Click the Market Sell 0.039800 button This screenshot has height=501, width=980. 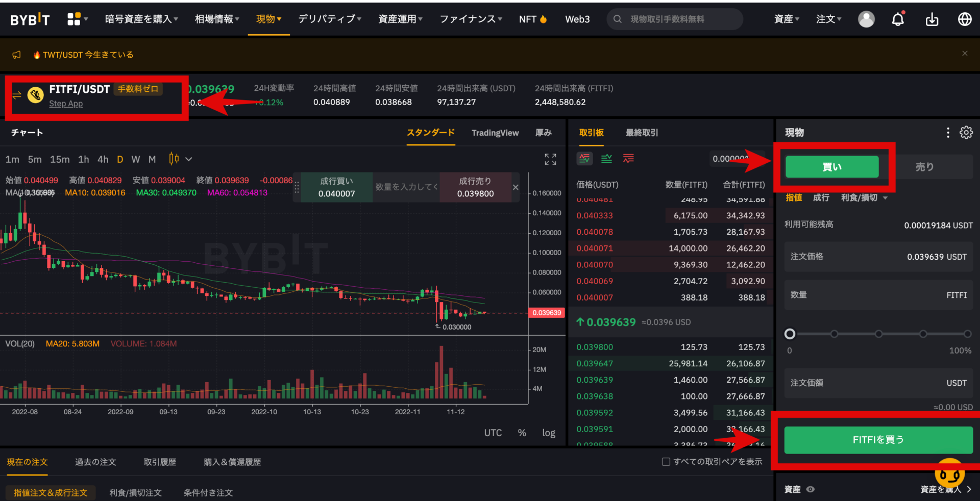(475, 187)
